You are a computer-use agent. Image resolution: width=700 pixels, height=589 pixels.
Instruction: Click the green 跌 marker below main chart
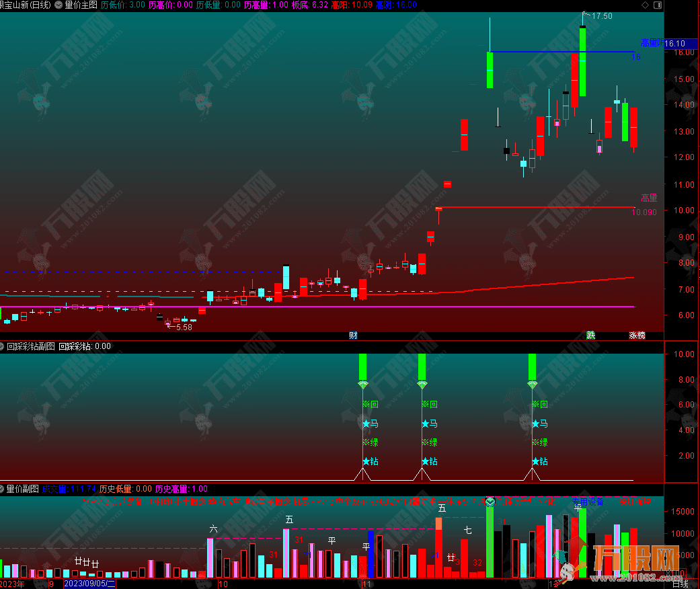pyautogui.click(x=590, y=336)
